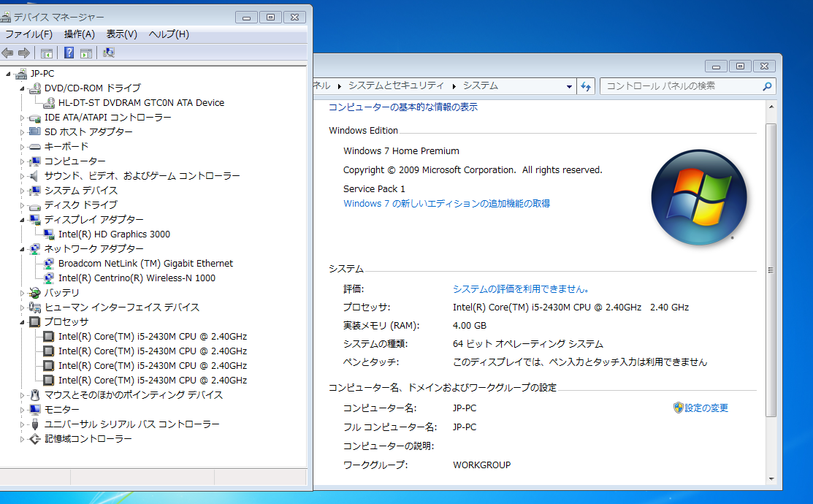Image resolution: width=813 pixels, height=504 pixels.
Task: Open the breadcrumb arrow before システム
Action: [454, 86]
